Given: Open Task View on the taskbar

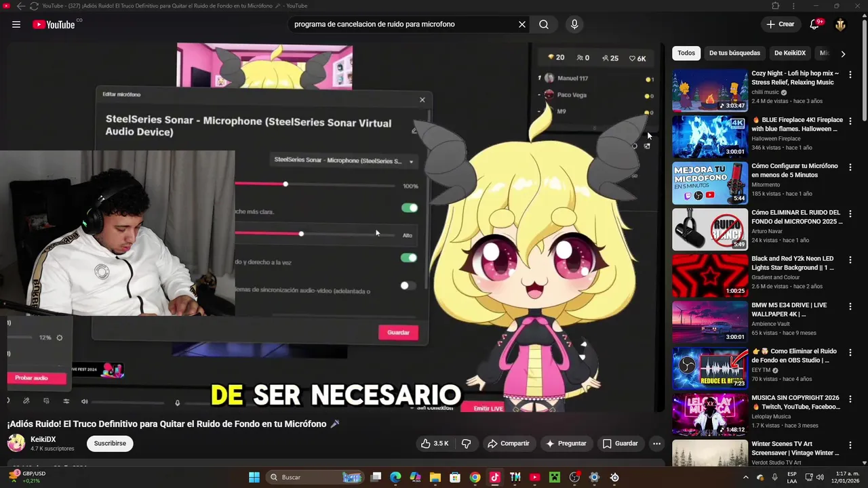Looking at the screenshot, I should (x=376, y=477).
